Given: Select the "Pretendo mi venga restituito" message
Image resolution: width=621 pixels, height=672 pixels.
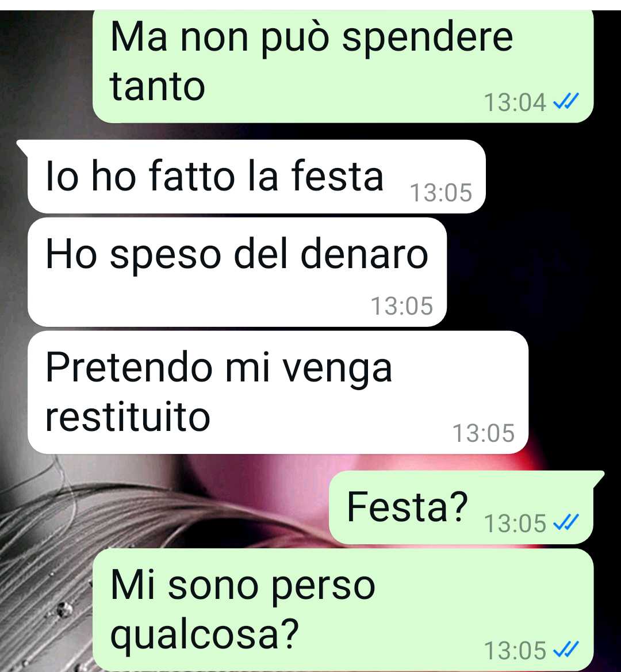Looking at the screenshot, I should [x=278, y=392].
